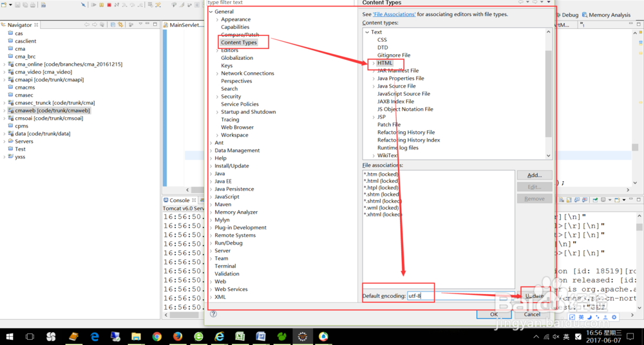Expand cma_online project in Navigator
The height and width of the screenshot is (345, 644).
pyautogui.click(x=4, y=64)
